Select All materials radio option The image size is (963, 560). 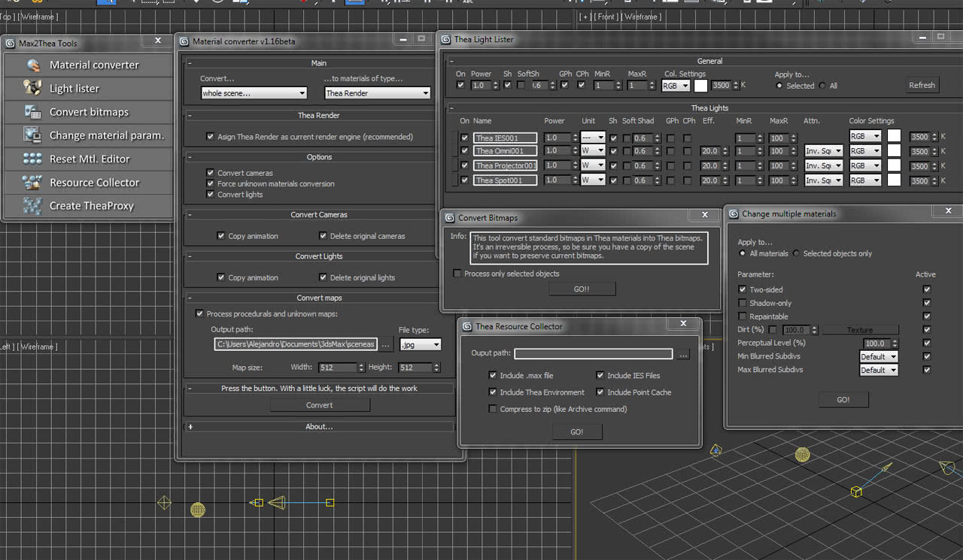743,253
